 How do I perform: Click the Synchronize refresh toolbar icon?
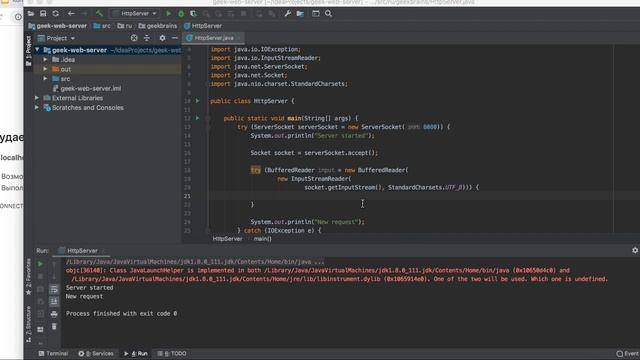(56, 13)
